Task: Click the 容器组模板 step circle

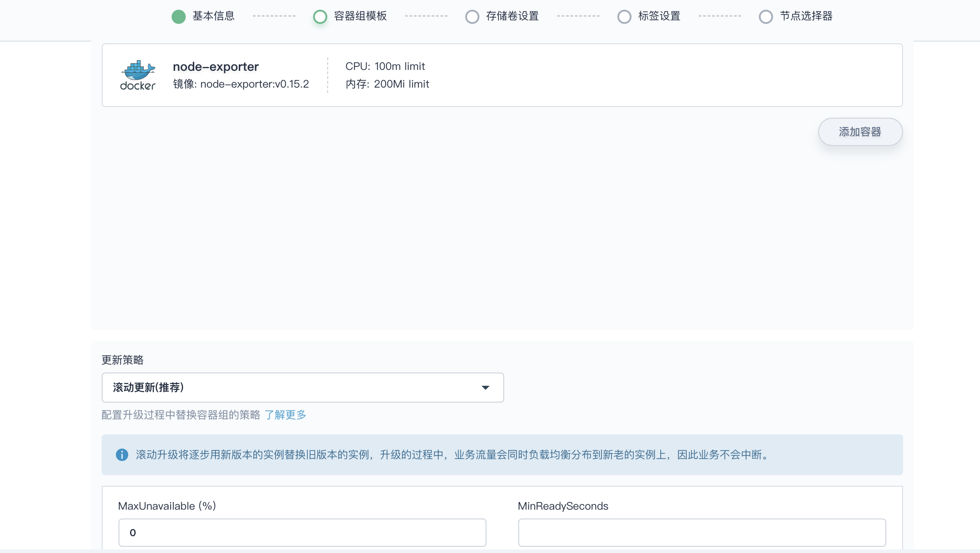Action: [x=320, y=17]
